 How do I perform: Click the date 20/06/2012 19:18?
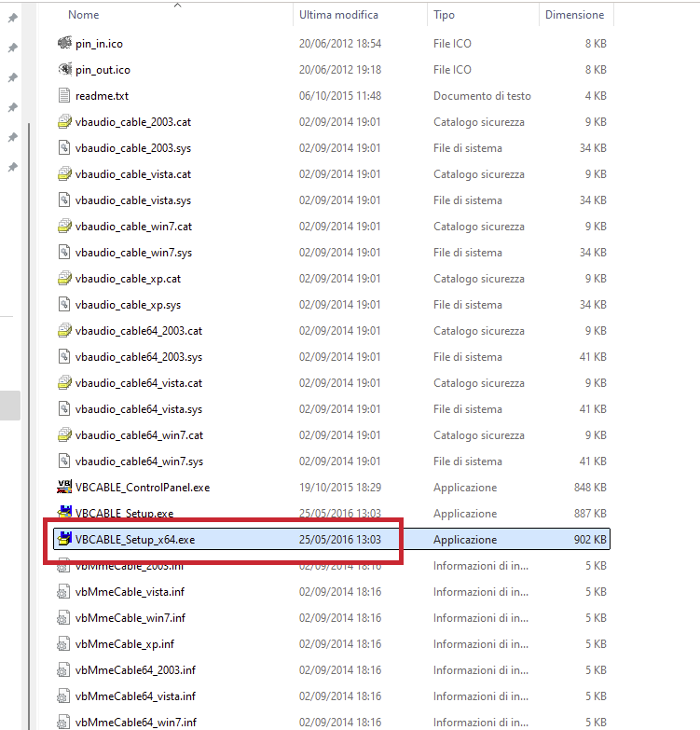pyautogui.click(x=340, y=69)
